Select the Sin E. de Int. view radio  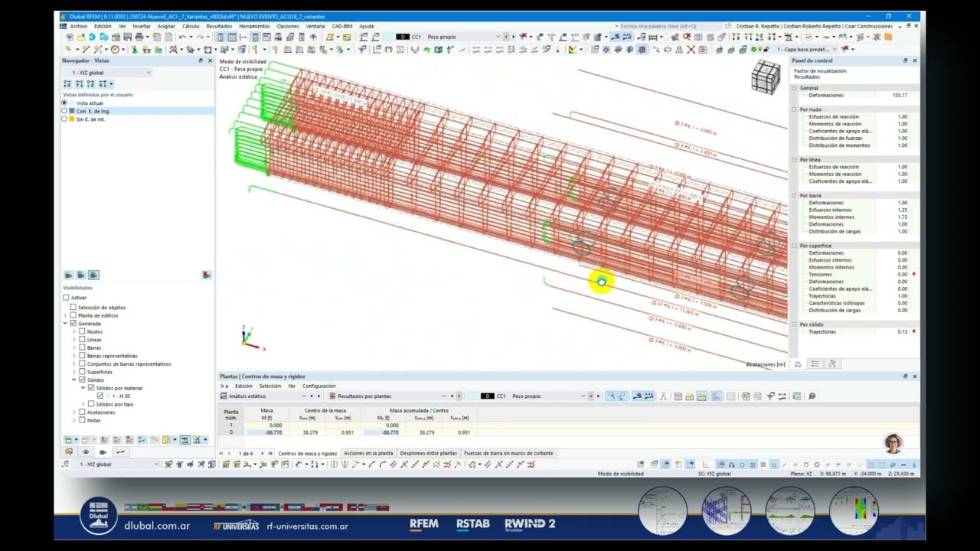point(65,119)
